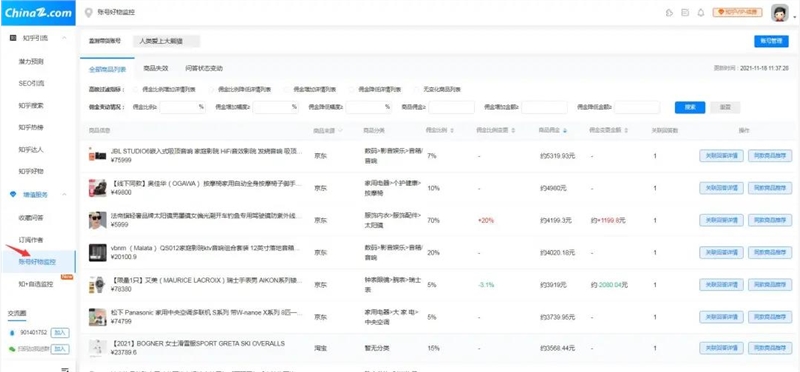
Task: Sort by the 佣金比例变更 column
Action: (x=513, y=131)
